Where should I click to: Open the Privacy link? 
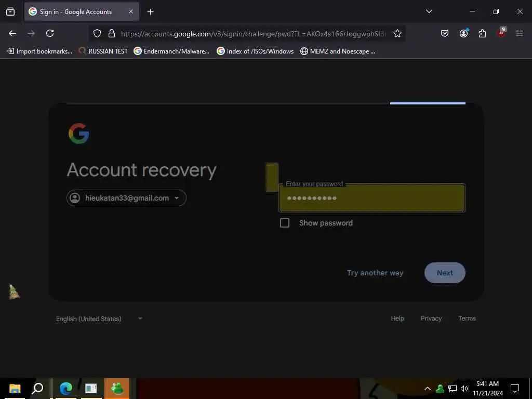tap(431, 318)
